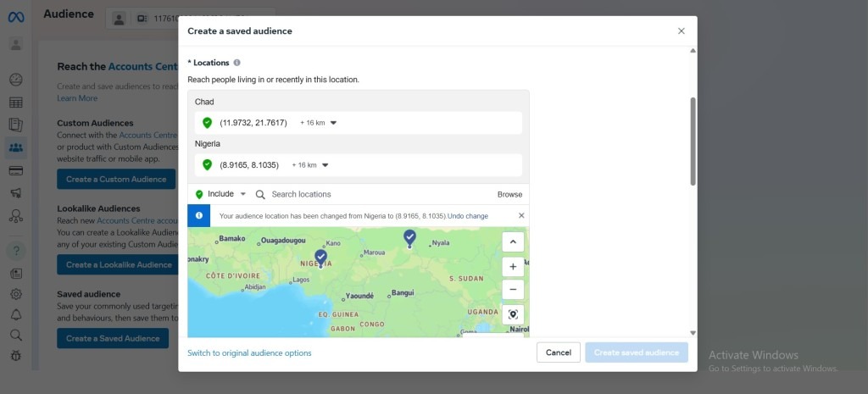Open the Nigeria radius +16 km dropdown
The height and width of the screenshot is (394, 868).
[x=310, y=165]
